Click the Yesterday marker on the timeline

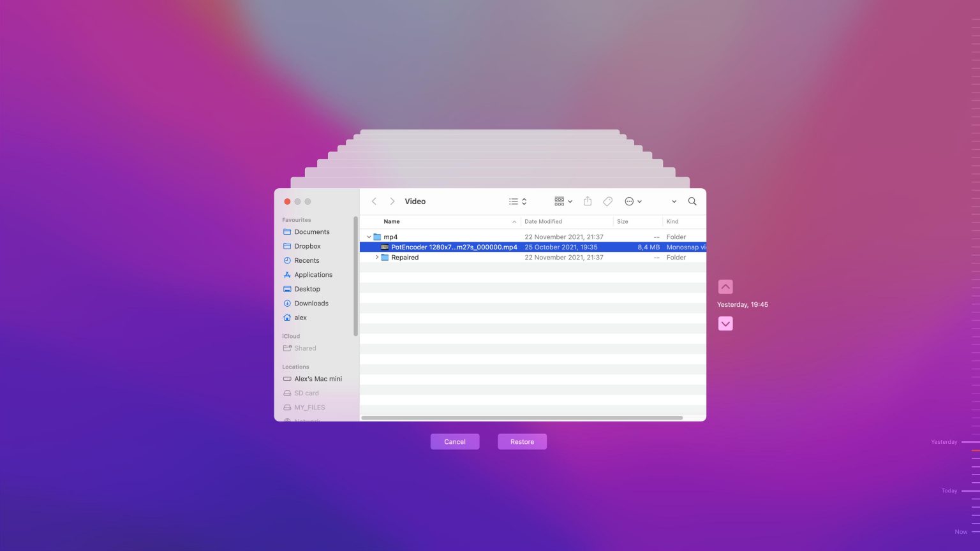[944, 441]
